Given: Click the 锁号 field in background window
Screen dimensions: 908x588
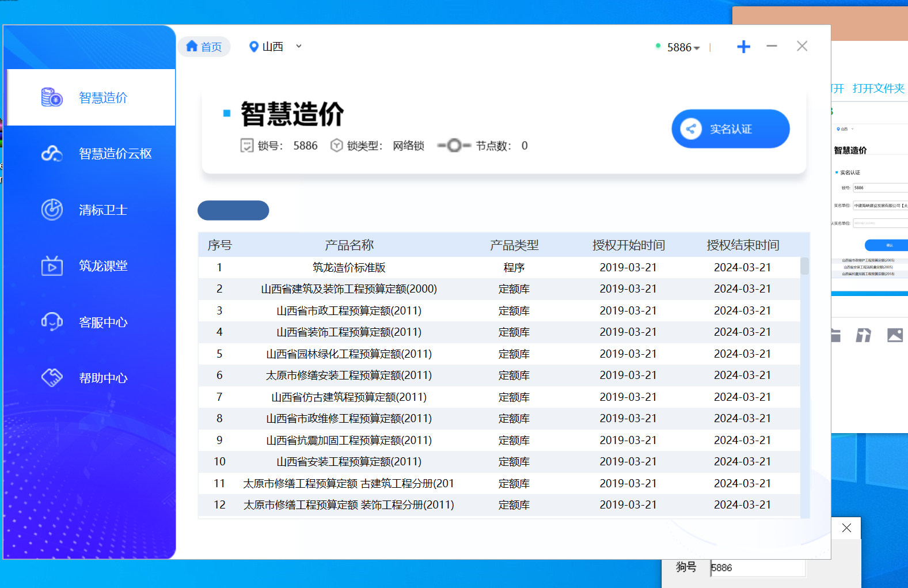Looking at the screenshot, I should point(880,188).
